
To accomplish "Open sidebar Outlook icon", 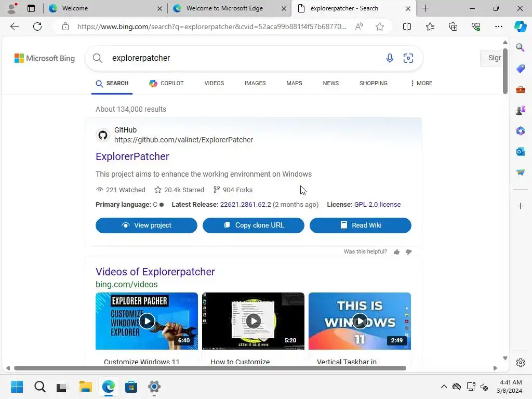I will (x=520, y=152).
